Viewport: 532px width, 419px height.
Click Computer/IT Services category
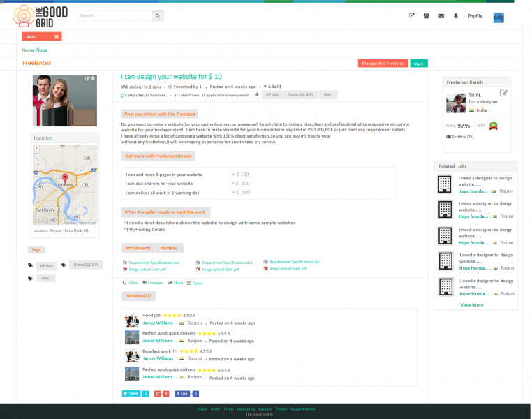pos(145,95)
